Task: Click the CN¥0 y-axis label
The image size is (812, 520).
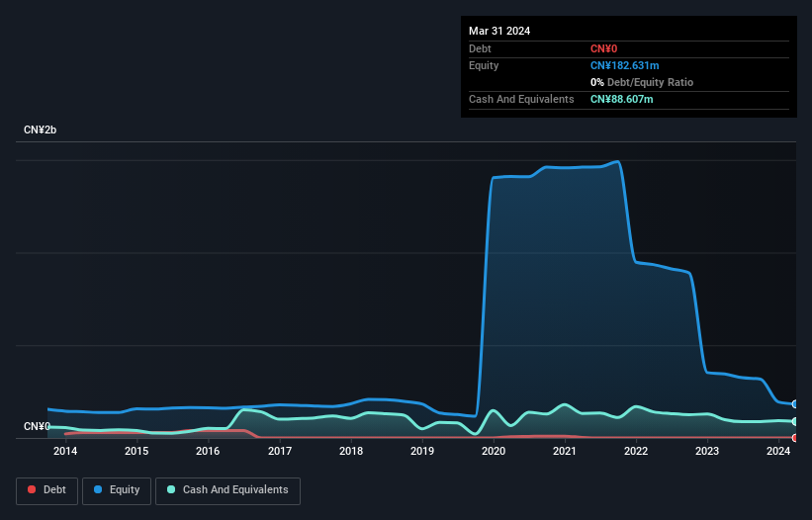Action: coord(37,426)
